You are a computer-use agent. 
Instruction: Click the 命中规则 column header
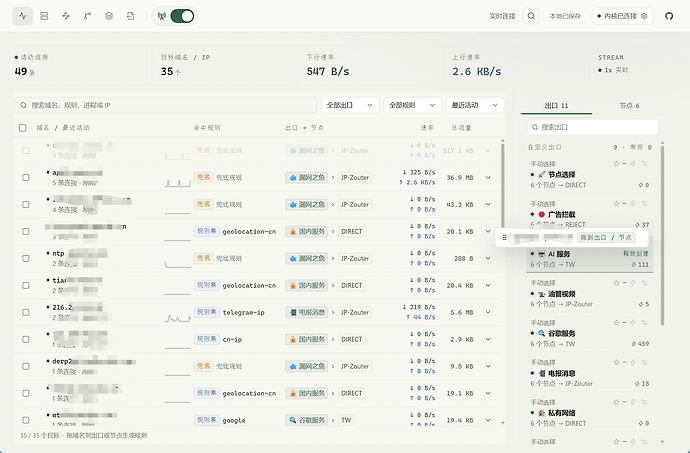pyautogui.click(x=207, y=128)
